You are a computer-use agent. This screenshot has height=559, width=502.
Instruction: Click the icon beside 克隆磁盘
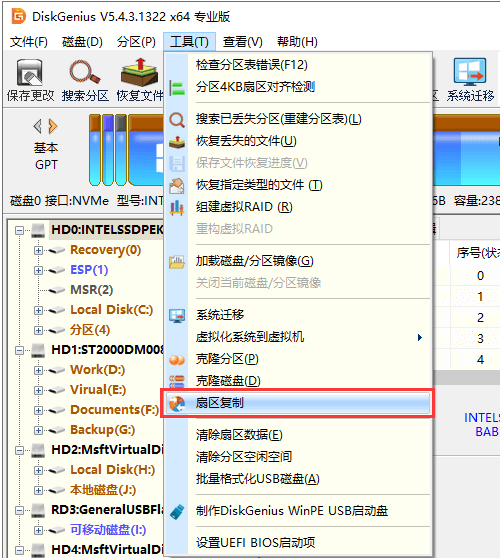[177, 381]
